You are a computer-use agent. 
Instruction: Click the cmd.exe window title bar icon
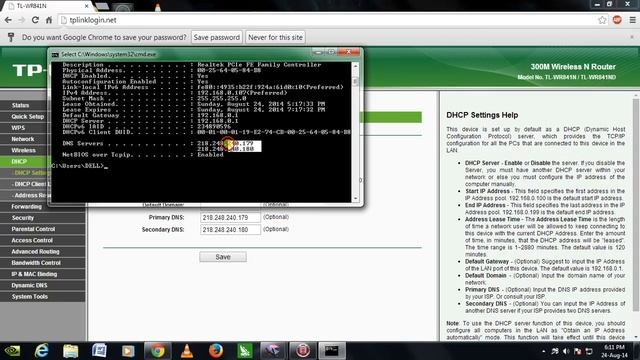point(55,54)
